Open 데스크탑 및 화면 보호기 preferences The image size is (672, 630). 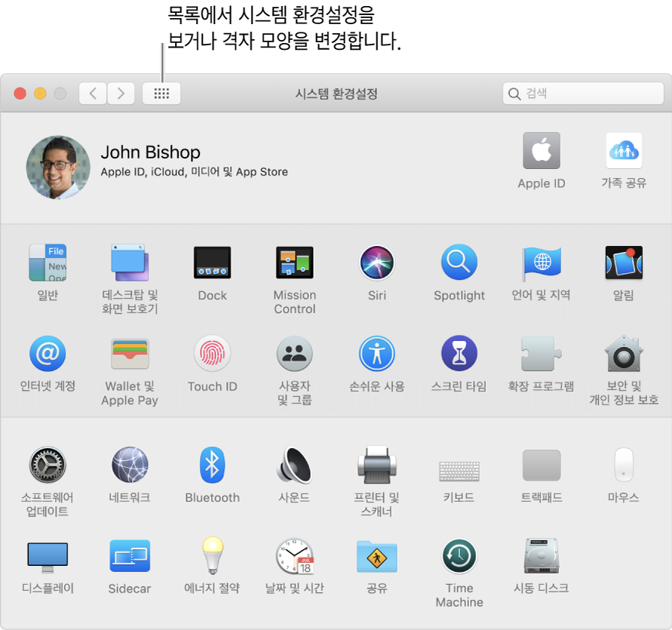(130, 263)
